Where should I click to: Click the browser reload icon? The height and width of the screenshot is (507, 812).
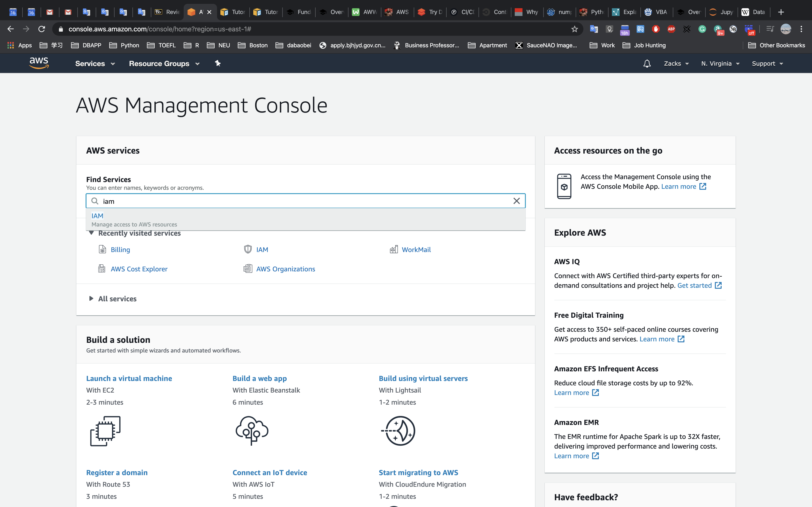click(x=42, y=29)
